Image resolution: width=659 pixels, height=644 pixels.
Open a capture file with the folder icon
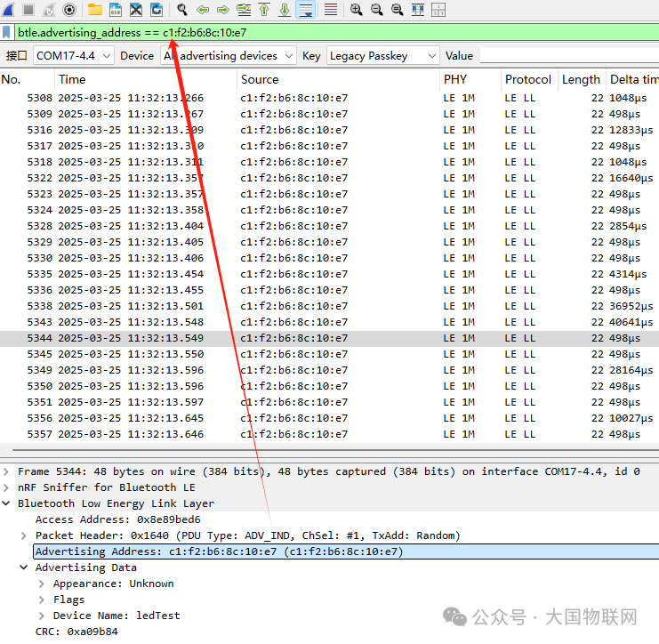coord(95,9)
